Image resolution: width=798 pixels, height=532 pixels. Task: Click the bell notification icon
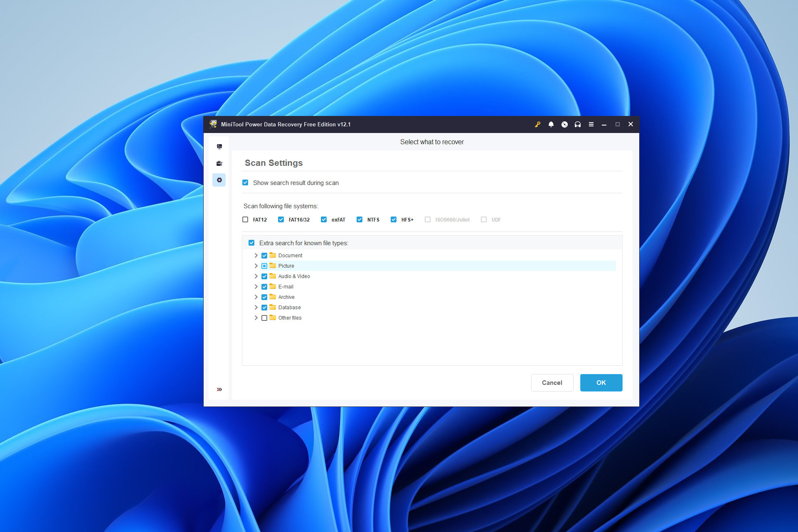[551, 125]
